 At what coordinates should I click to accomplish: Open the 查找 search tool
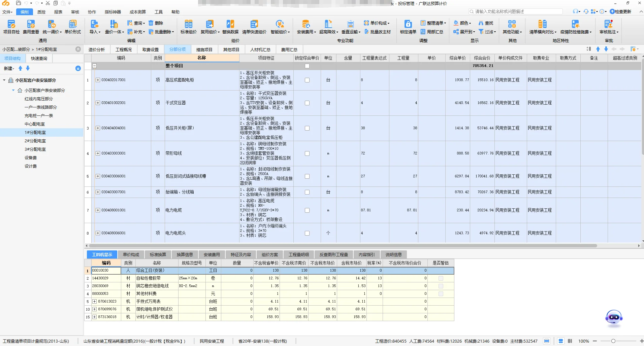(486, 23)
